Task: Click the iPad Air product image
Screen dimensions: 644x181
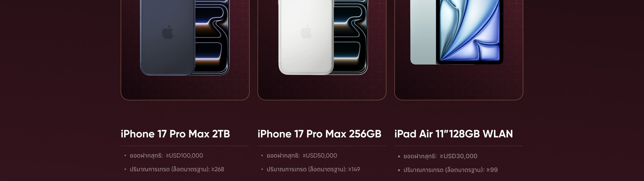Action: (x=457, y=32)
